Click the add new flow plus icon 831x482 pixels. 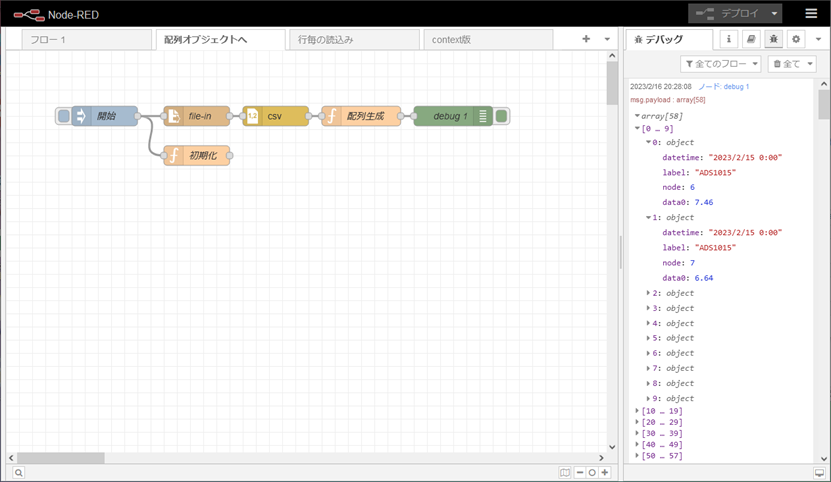tap(586, 39)
